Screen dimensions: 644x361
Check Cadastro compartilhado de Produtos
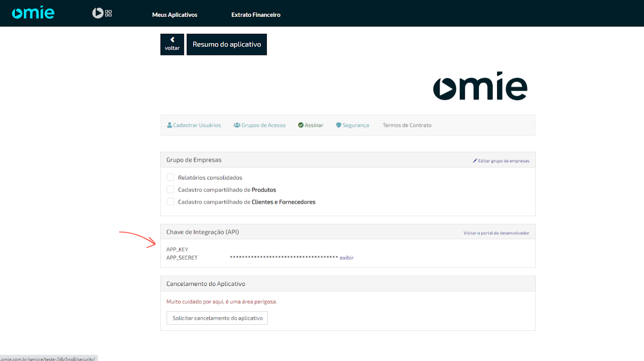tap(171, 189)
